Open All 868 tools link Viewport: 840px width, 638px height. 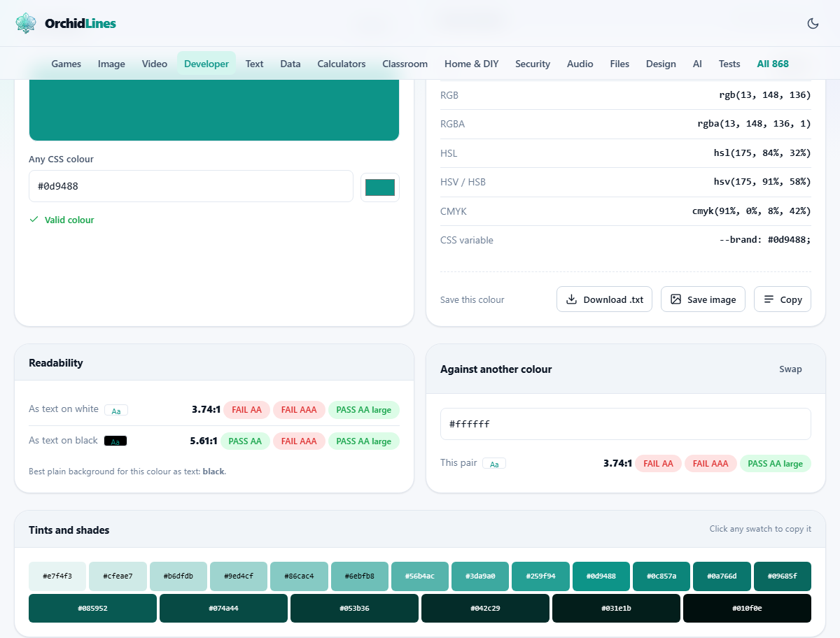(x=773, y=64)
